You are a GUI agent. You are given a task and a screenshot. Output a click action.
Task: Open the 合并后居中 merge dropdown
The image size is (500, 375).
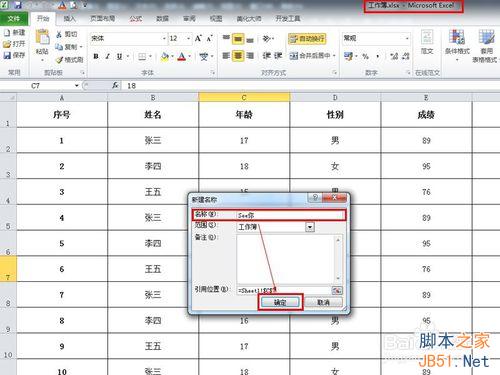tap(334, 56)
